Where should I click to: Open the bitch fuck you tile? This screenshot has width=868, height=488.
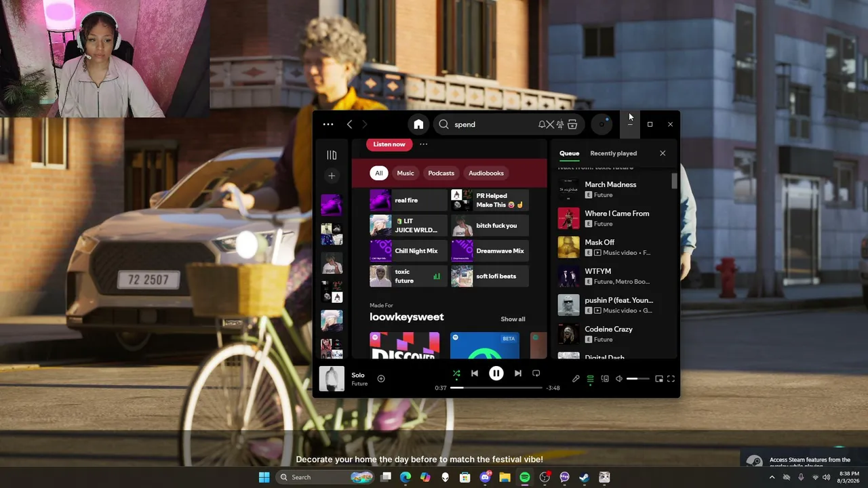(490, 226)
